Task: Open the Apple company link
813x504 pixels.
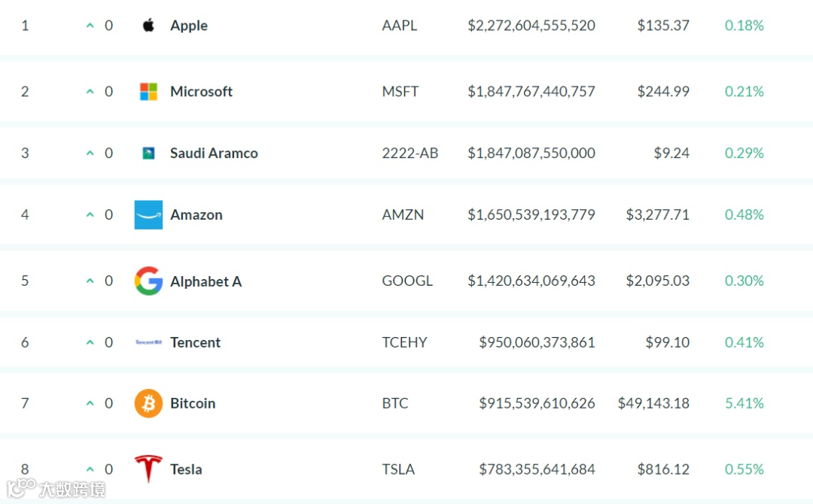Action: point(189,26)
